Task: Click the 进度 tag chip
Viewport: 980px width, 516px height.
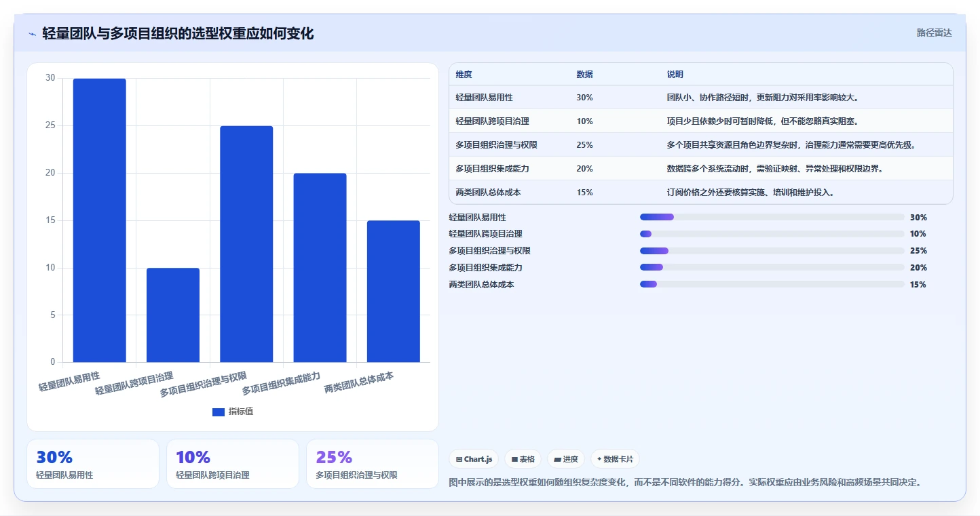Action: pos(565,459)
